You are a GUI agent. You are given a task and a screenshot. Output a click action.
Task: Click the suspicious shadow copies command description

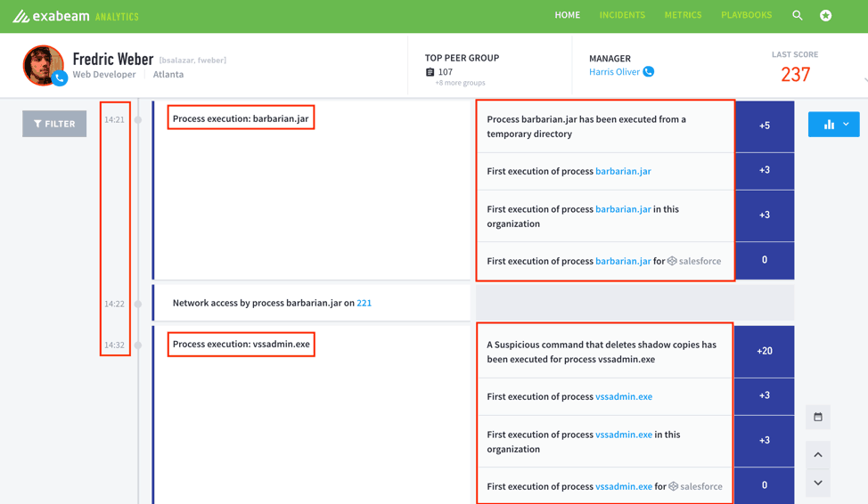click(602, 352)
